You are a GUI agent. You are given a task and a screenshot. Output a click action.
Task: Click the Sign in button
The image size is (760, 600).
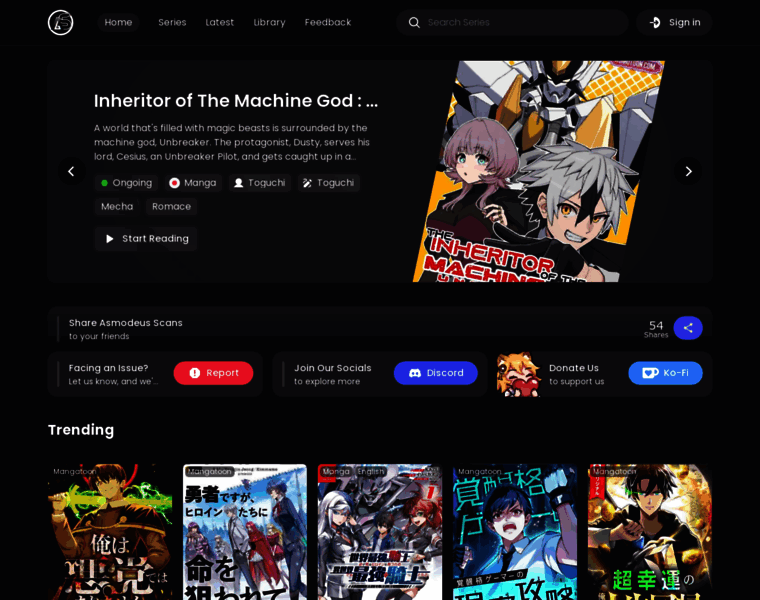(674, 22)
